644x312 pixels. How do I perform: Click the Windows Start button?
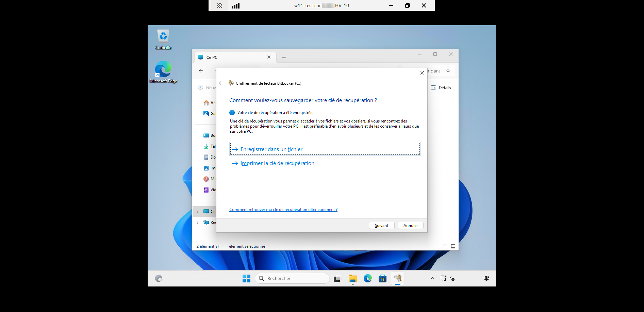coord(246,279)
